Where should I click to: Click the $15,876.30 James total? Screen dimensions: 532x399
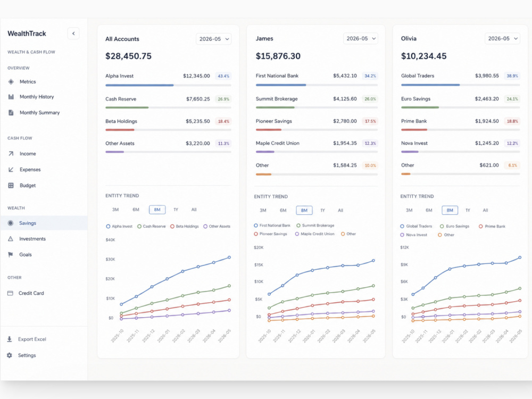[x=278, y=56]
